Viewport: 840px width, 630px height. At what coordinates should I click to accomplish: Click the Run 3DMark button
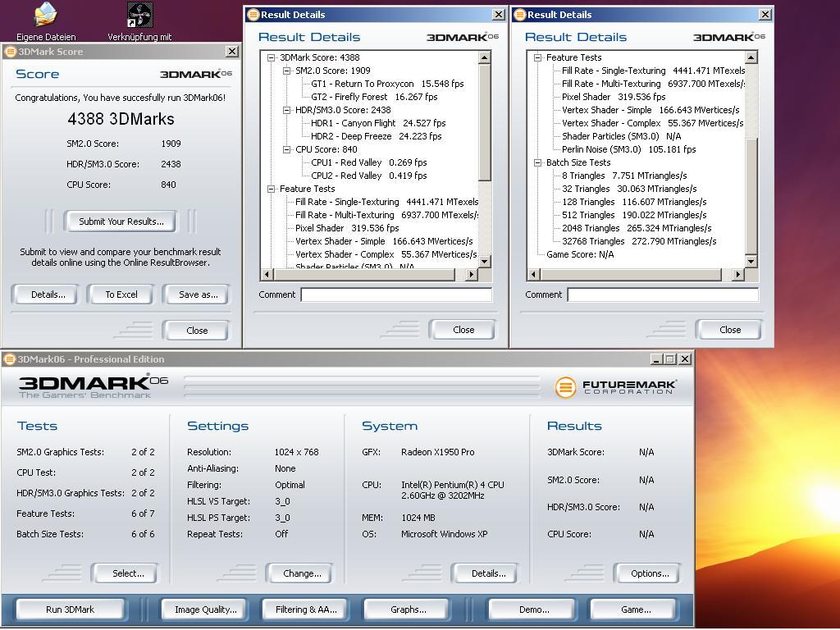[71, 609]
